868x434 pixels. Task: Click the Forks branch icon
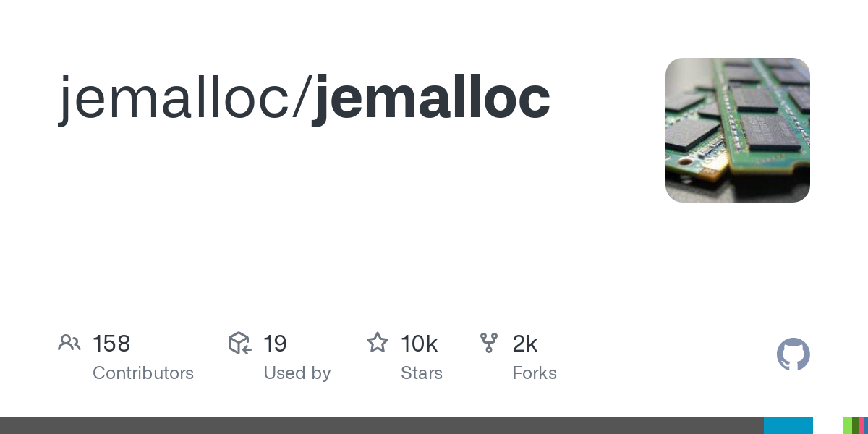[489, 343]
